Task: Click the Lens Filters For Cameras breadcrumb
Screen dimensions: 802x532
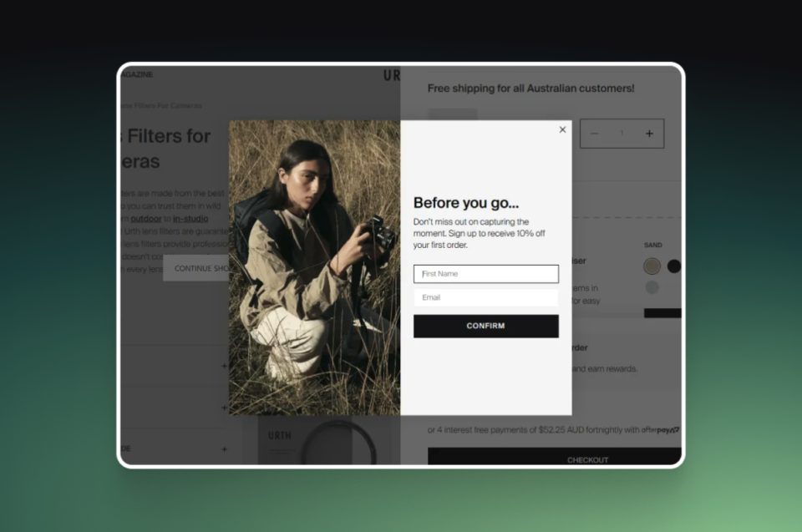Action: coord(161,105)
